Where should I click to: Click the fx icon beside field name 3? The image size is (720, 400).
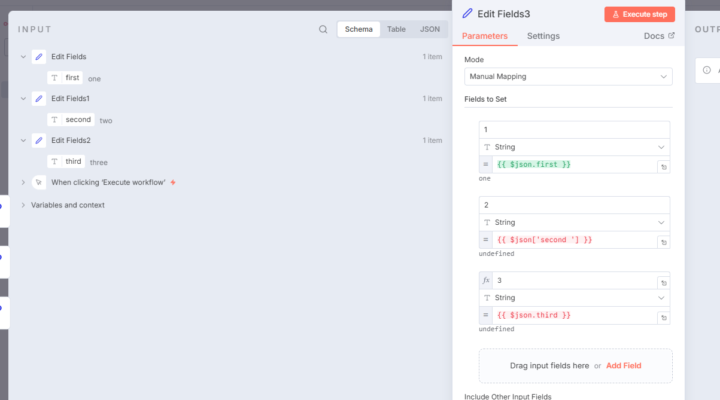(486, 280)
